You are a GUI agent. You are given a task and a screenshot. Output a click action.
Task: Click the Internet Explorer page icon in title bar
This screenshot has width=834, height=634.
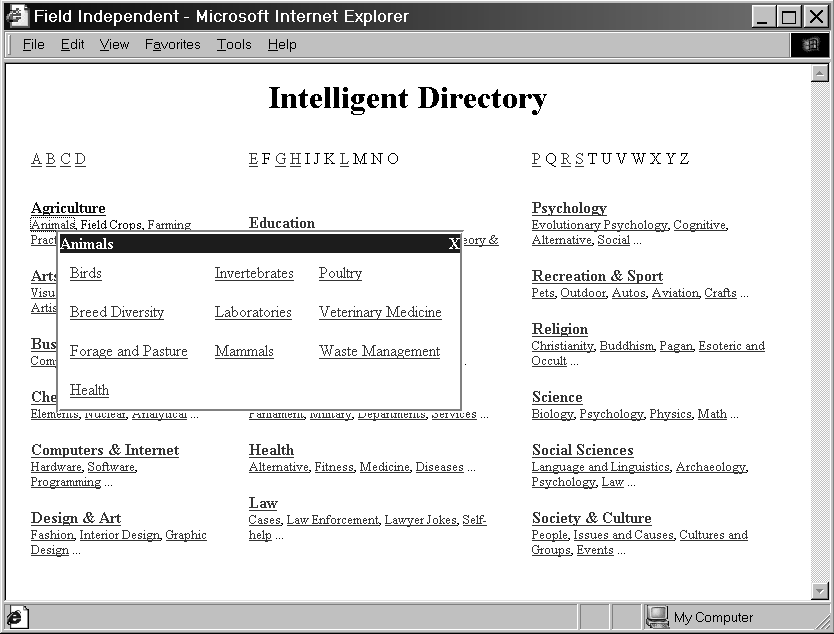(17, 16)
